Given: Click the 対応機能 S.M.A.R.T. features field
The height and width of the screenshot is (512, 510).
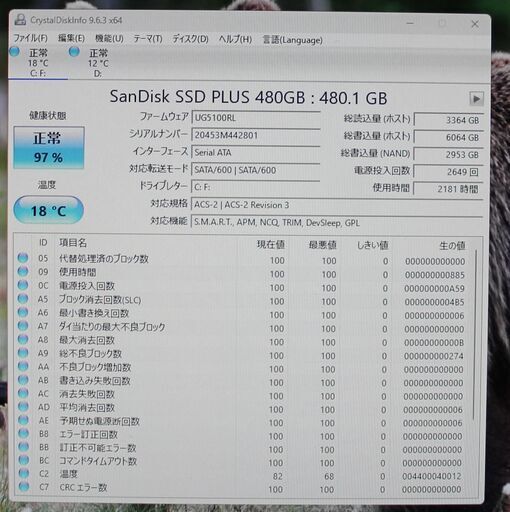Looking at the screenshot, I should (x=337, y=222).
